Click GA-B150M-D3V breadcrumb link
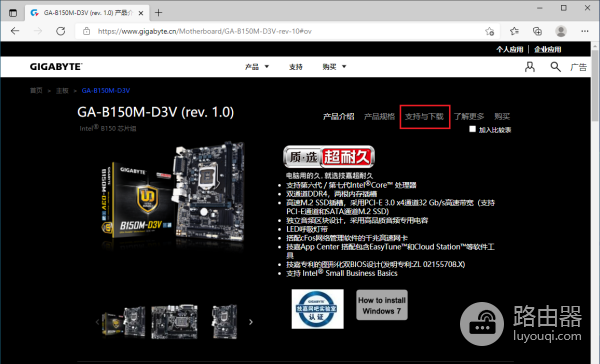 [106, 91]
